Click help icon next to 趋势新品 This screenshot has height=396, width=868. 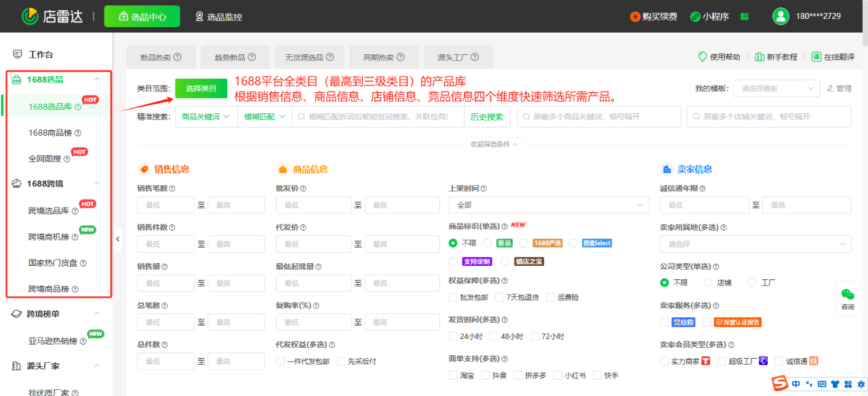(x=252, y=58)
